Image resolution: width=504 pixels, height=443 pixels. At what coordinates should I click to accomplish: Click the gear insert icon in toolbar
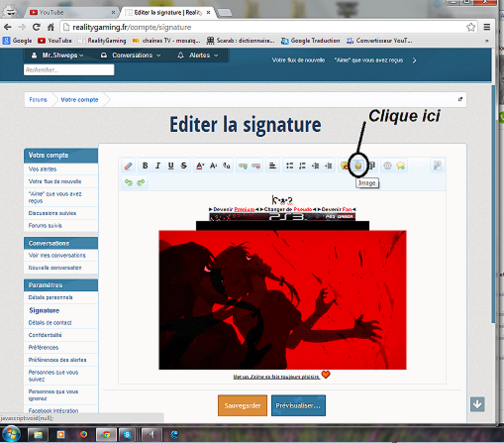click(387, 166)
